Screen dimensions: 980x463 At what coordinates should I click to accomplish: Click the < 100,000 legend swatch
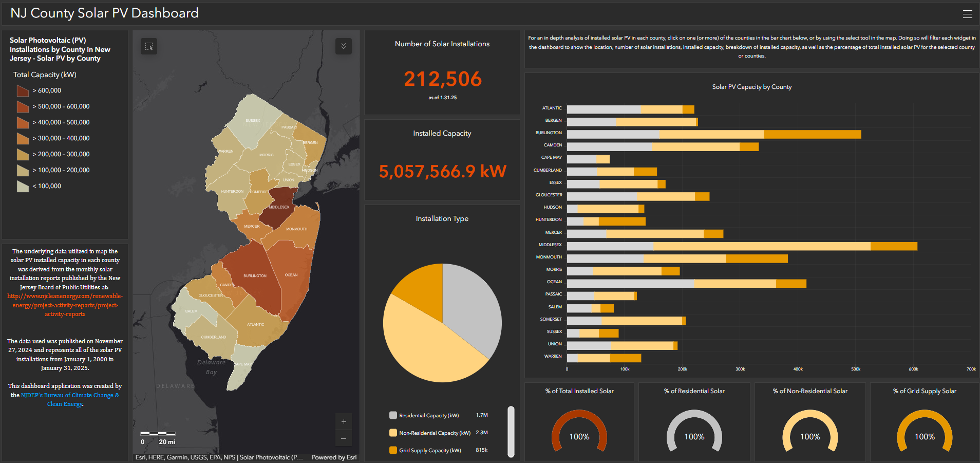point(23,187)
